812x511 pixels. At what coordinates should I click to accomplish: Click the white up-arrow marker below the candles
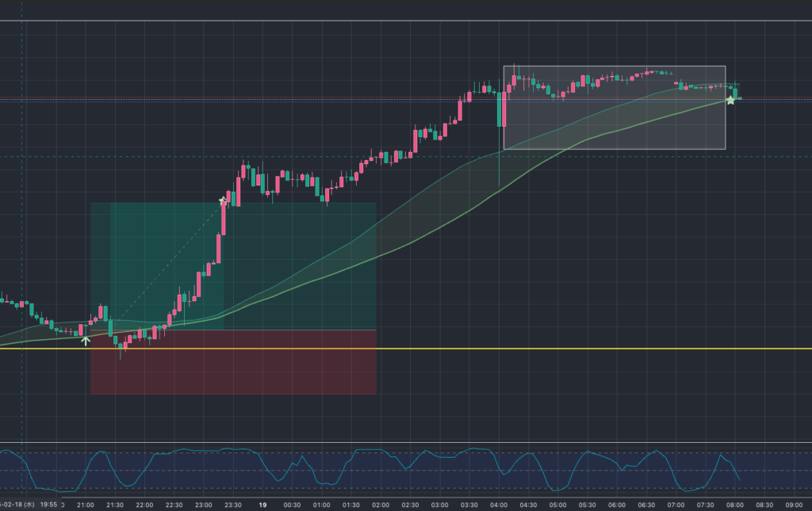tap(86, 341)
